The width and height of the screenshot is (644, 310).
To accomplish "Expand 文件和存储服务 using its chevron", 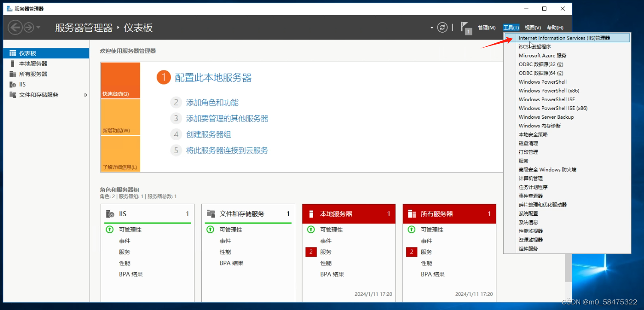I will pos(85,95).
